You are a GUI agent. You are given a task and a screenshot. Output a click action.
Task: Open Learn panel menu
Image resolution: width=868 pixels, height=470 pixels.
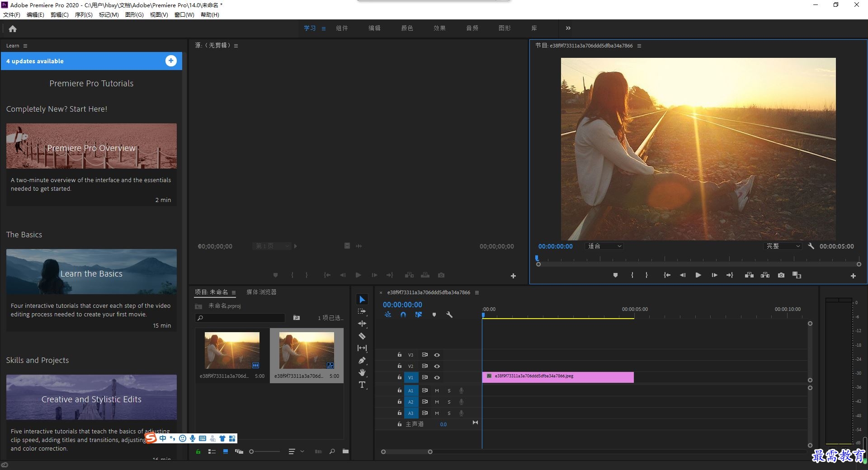point(25,46)
